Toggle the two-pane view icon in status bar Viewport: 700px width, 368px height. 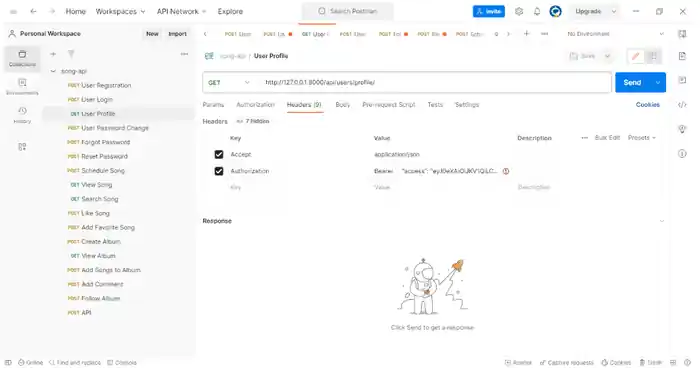coord(673,362)
